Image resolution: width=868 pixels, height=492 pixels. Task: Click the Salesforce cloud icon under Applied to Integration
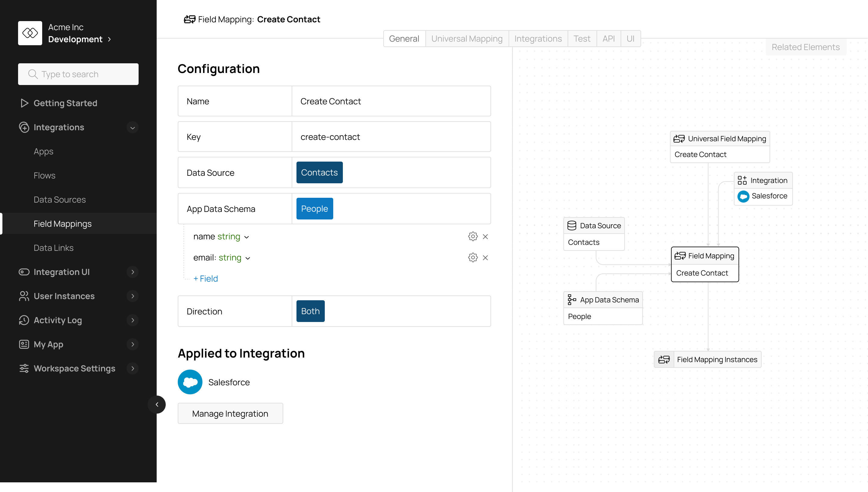[x=190, y=382]
